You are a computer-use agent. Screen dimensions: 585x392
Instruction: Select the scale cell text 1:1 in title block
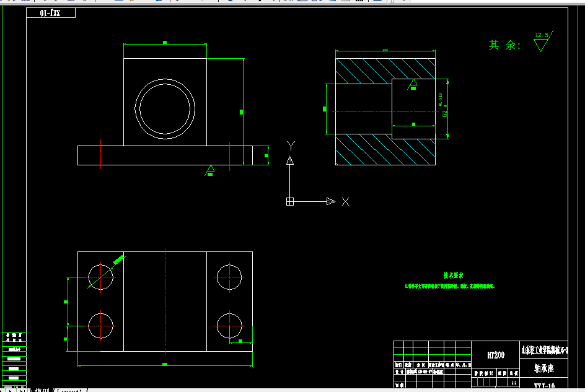(514, 383)
